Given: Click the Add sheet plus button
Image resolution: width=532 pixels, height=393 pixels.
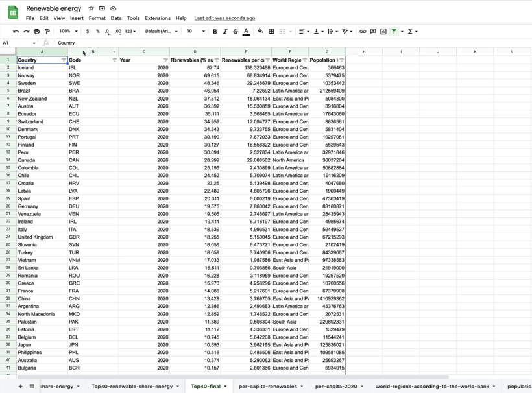Looking at the screenshot, I should (x=20, y=387).
